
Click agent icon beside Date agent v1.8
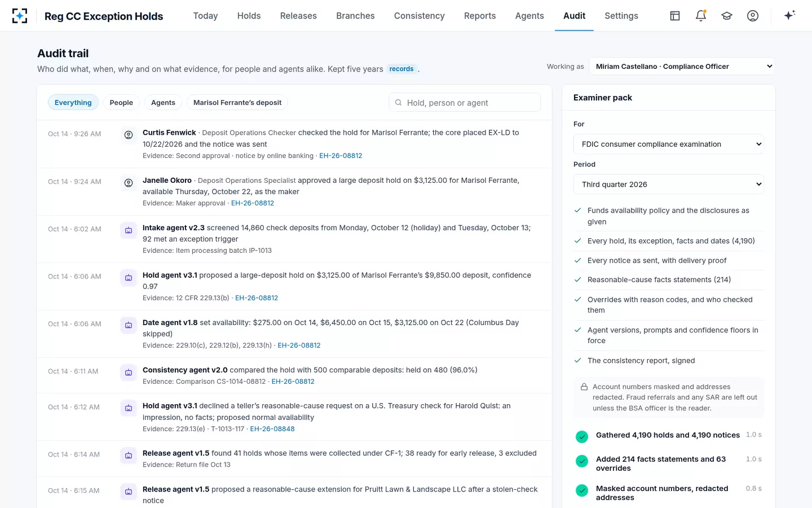tap(129, 325)
